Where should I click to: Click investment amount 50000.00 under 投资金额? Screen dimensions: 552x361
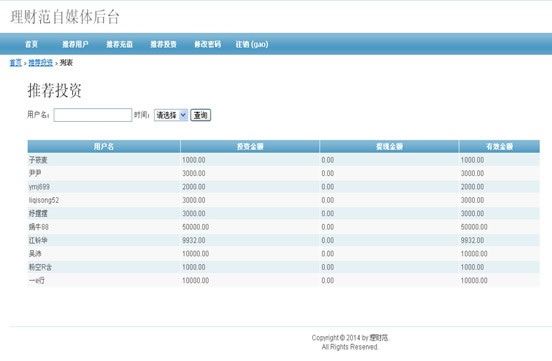195,227
